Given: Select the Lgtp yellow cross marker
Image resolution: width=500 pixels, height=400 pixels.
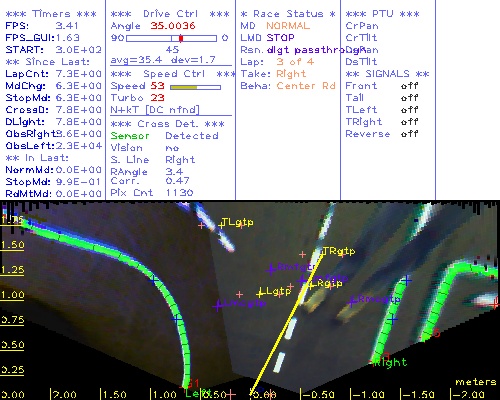Looking at the screenshot, I should click(260, 294).
